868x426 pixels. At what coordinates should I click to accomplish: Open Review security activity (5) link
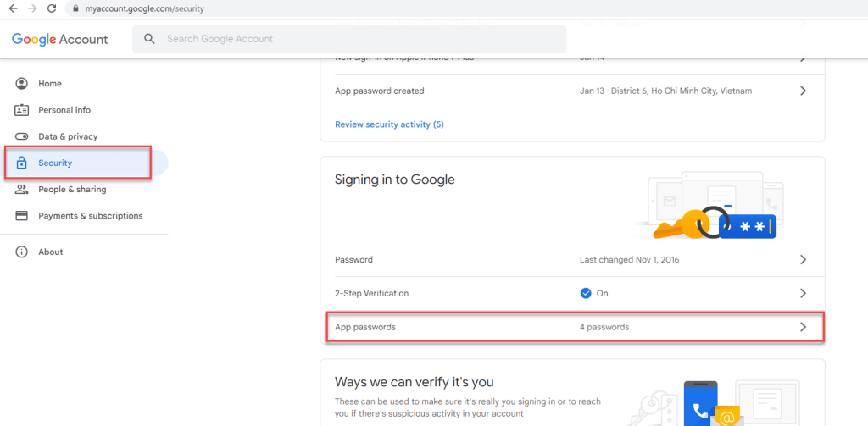[389, 124]
